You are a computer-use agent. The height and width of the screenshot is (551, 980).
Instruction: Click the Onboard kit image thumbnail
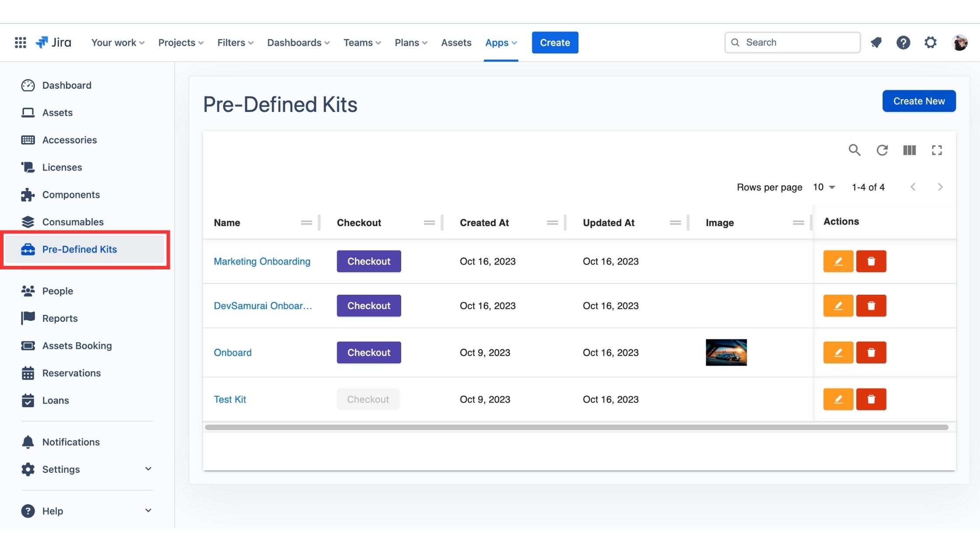(726, 352)
